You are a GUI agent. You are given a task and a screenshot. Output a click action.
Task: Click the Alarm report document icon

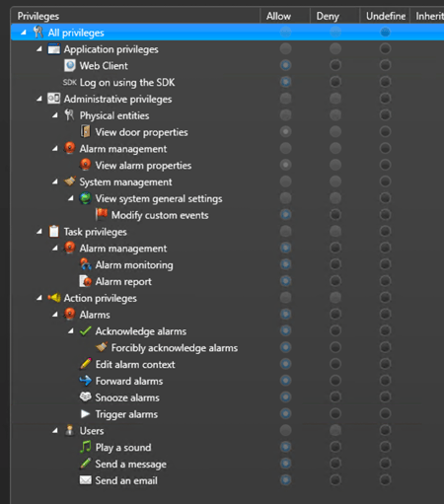point(86,281)
